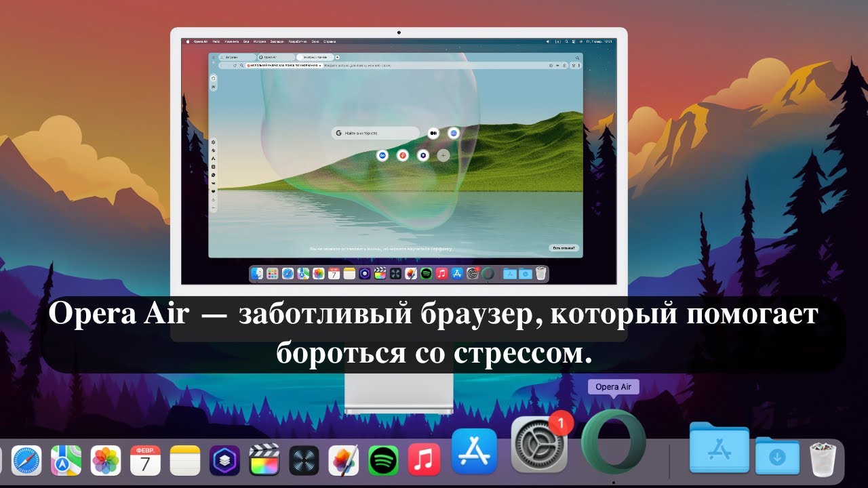Launch Safari from the large bottom dock

[26, 461]
